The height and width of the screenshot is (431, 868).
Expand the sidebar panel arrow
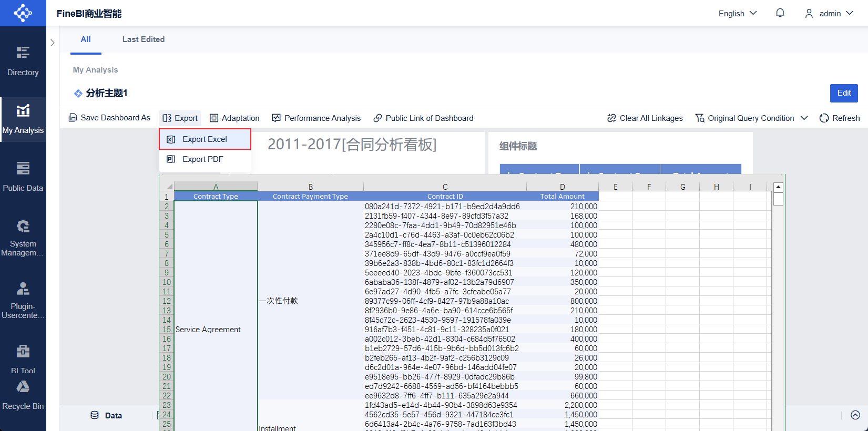click(53, 43)
